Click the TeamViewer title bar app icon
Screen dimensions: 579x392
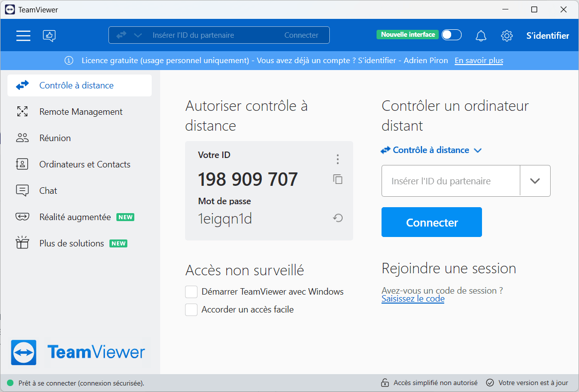pyautogui.click(x=10, y=9)
